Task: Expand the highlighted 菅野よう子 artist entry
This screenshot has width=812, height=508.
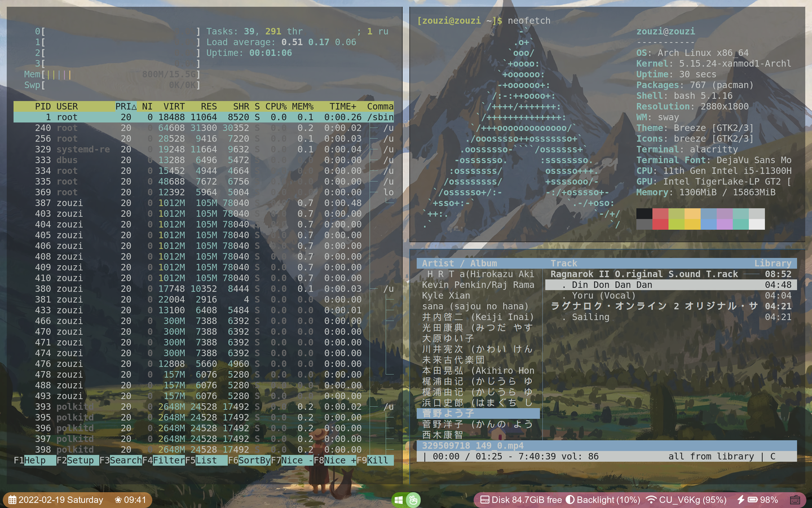Action: [478, 413]
